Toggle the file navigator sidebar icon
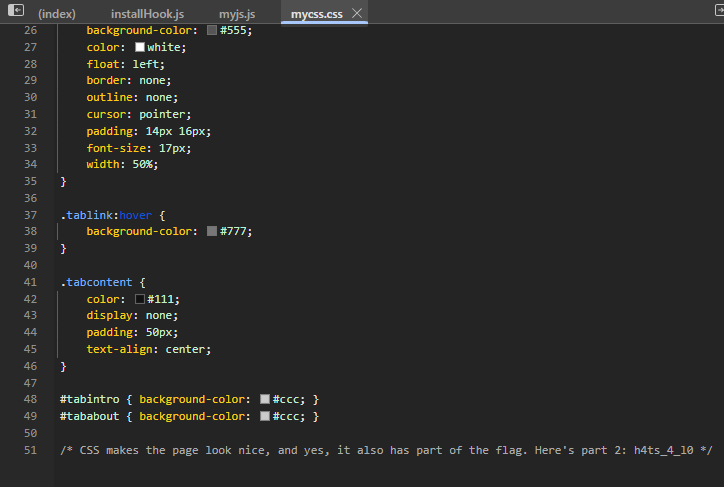The height and width of the screenshot is (487, 724). 16,10
